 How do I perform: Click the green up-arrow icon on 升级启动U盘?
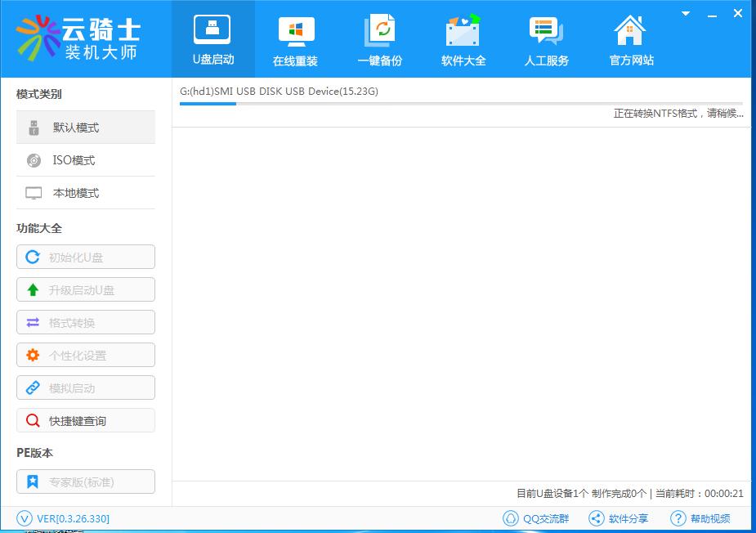(x=33, y=290)
